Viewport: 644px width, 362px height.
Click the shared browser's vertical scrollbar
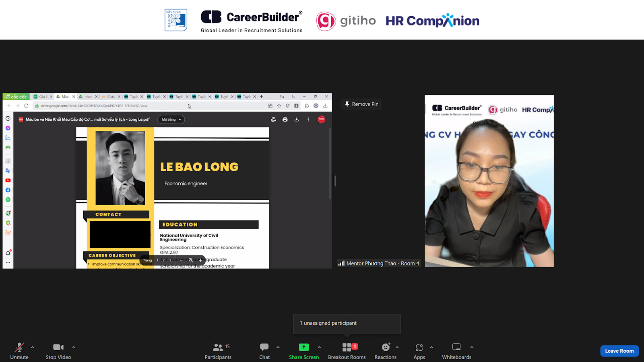coord(330,163)
